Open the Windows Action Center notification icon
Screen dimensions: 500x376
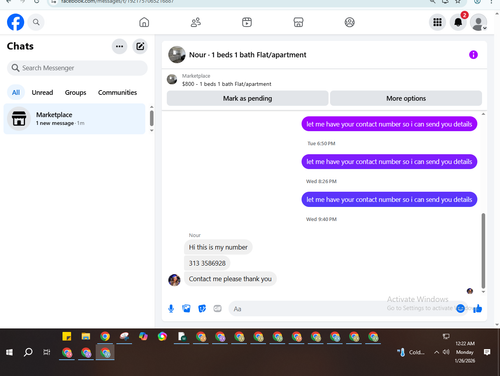point(487,352)
